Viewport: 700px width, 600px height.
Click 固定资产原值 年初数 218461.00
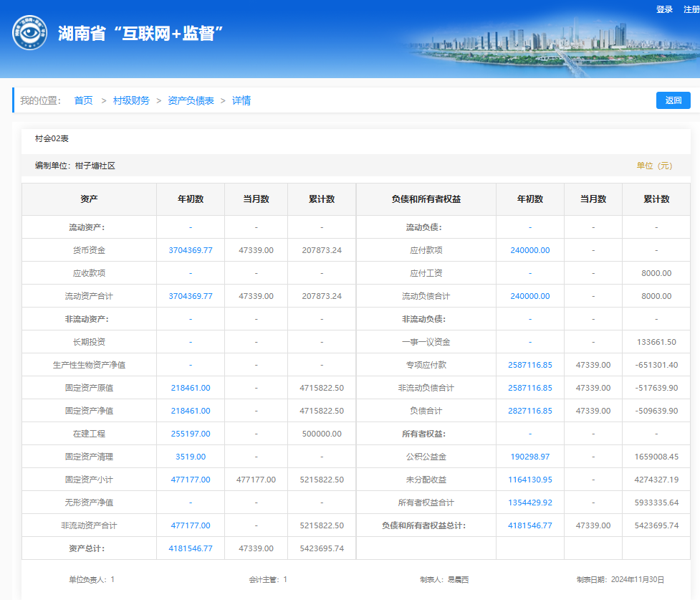pos(191,388)
